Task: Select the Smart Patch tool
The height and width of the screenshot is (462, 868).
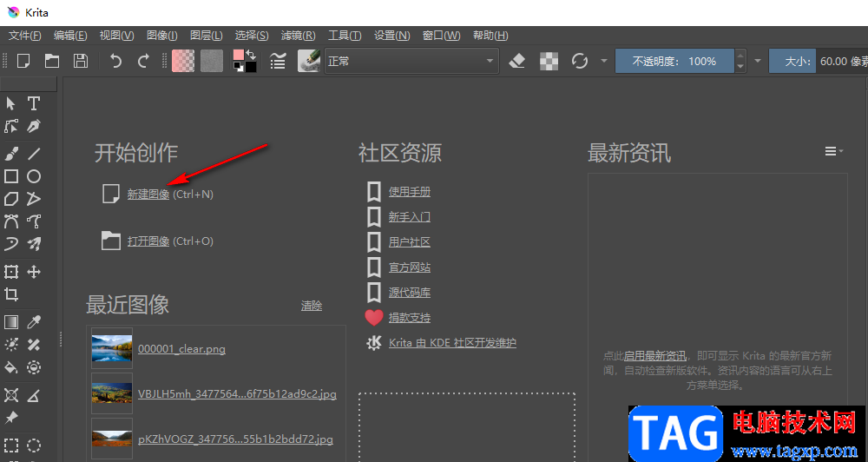Action: (34, 345)
